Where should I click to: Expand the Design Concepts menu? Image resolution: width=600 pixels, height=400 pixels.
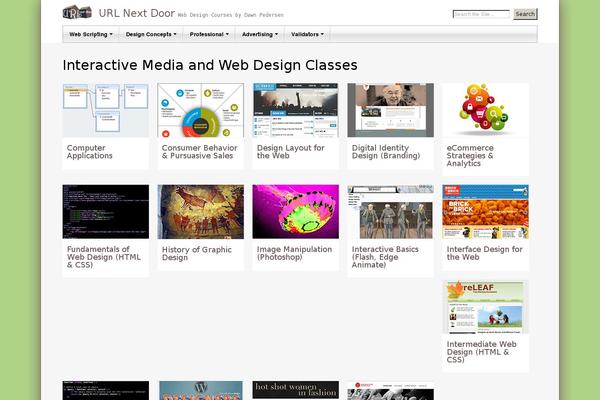pos(151,34)
